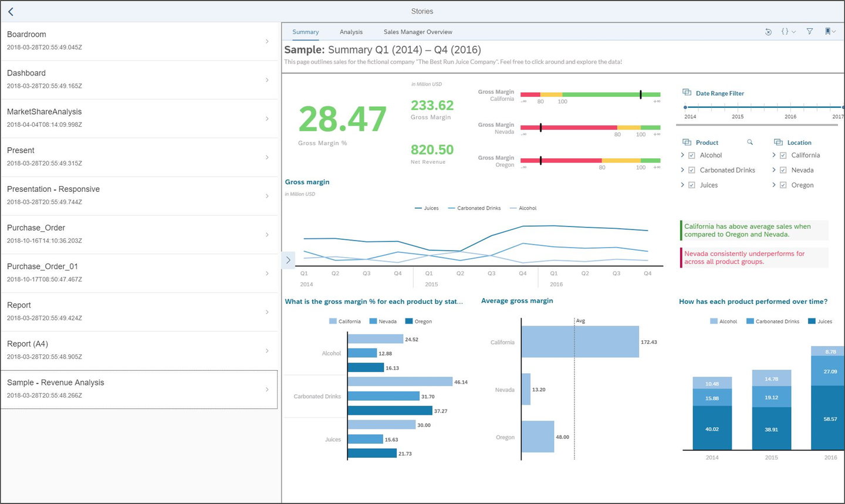Click the Juices legend in Gross margin chart
Image resolution: width=845 pixels, height=504 pixels.
click(x=427, y=208)
